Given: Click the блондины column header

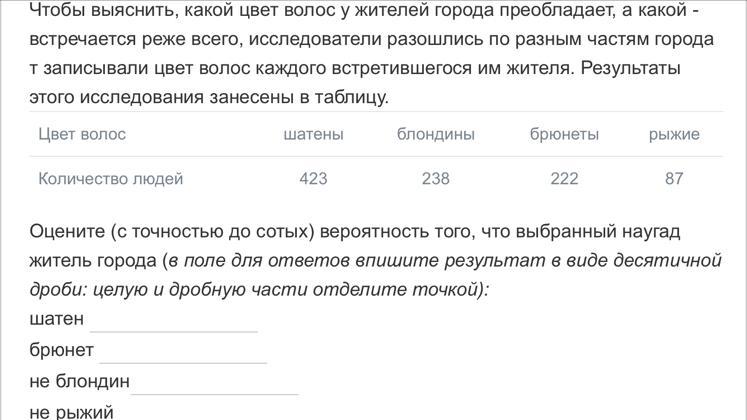Looking at the screenshot, I should [x=436, y=134].
